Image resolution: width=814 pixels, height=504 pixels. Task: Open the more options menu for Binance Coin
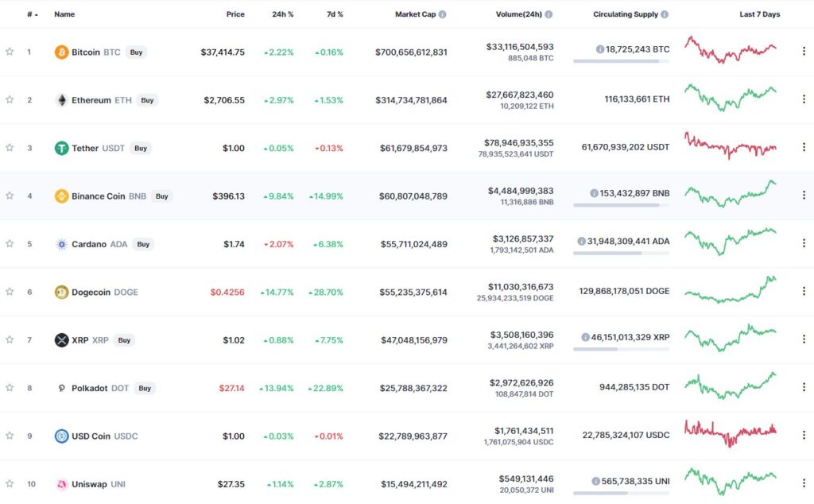[x=804, y=195]
